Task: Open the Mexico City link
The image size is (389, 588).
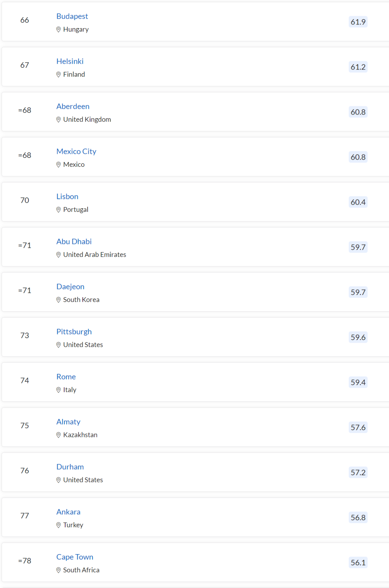Action: coord(76,151)
